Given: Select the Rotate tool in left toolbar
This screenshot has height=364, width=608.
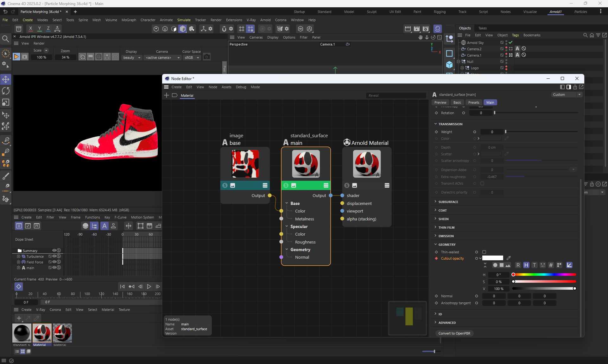Looking at the screenshot, I should [x=6, y=91].
